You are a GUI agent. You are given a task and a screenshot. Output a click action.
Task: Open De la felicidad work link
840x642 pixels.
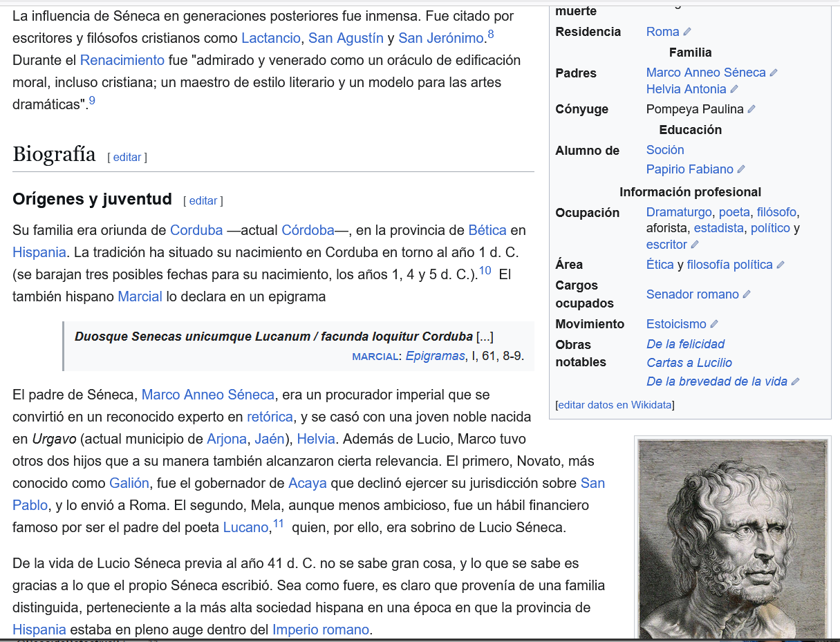(686, 344)
